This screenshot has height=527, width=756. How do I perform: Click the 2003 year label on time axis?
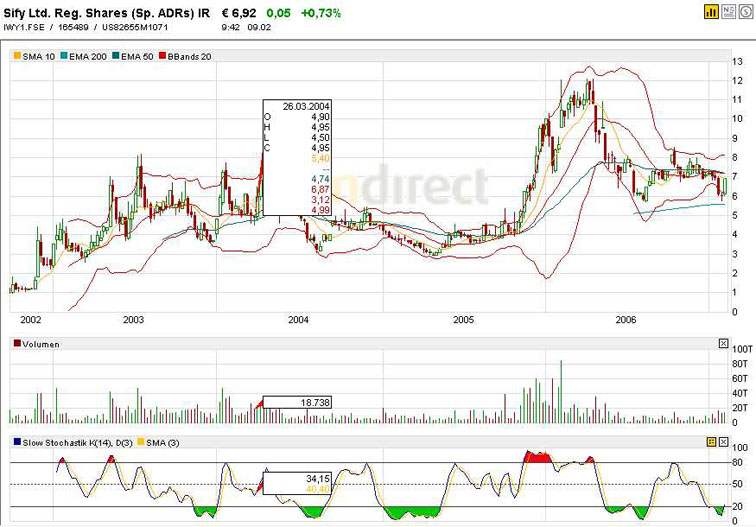133,320
